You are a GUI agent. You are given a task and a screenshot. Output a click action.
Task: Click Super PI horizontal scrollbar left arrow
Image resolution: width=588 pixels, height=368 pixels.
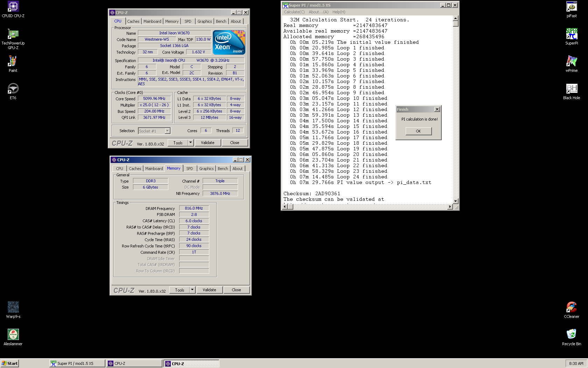[x=285, y=206]
